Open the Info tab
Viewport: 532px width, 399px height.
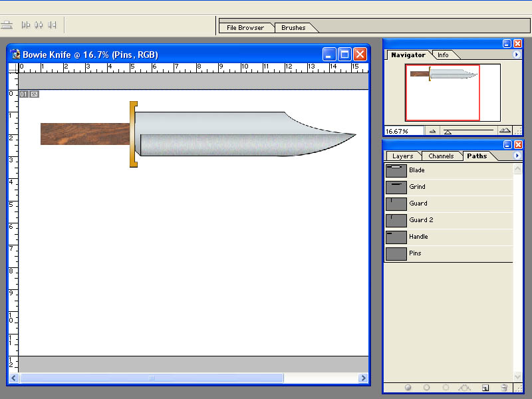443,55
